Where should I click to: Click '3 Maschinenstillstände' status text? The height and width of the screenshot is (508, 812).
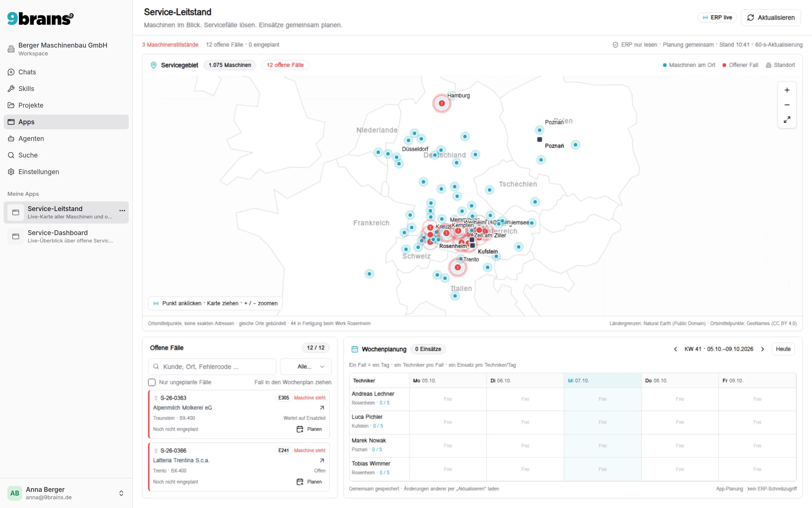click(170, 45)
